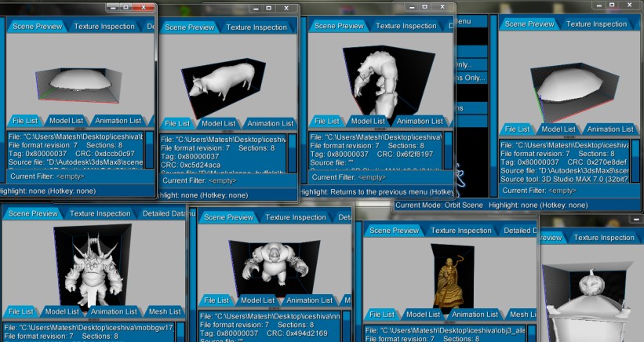Select Animation List tab in CRC 0x270e8def window
Viewport: 644px width, 342px height.
coord(610,129)
